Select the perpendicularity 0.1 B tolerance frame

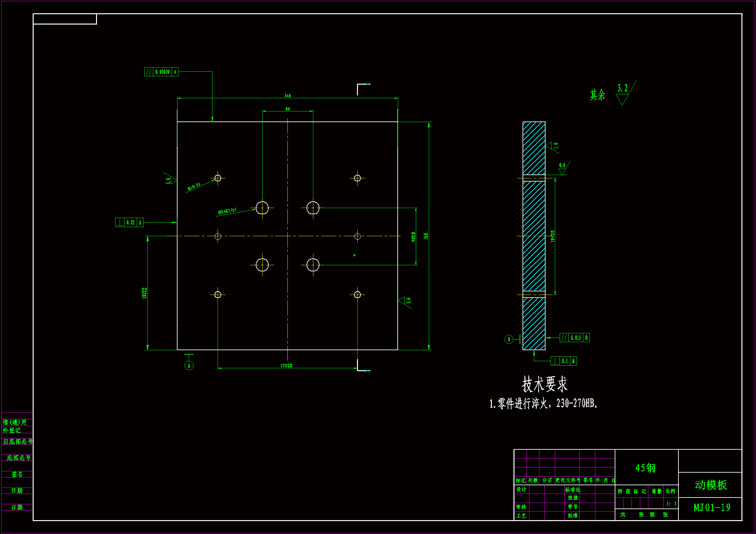tap(563, 361)
